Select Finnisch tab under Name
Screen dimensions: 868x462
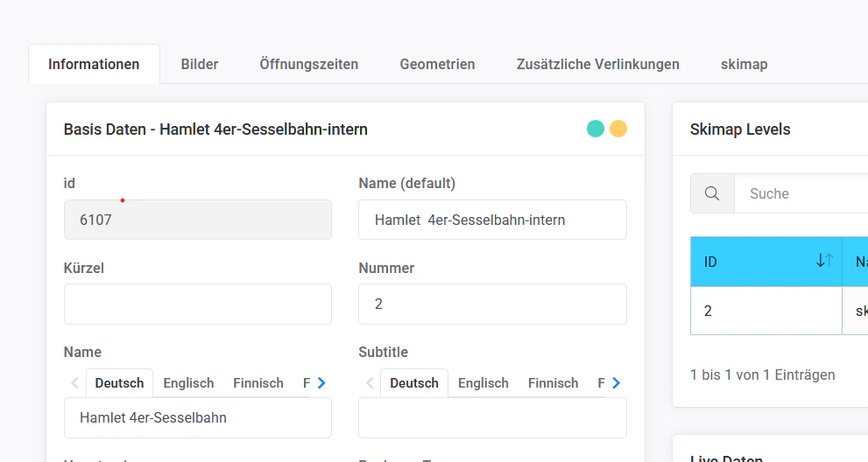coord(258,383)
